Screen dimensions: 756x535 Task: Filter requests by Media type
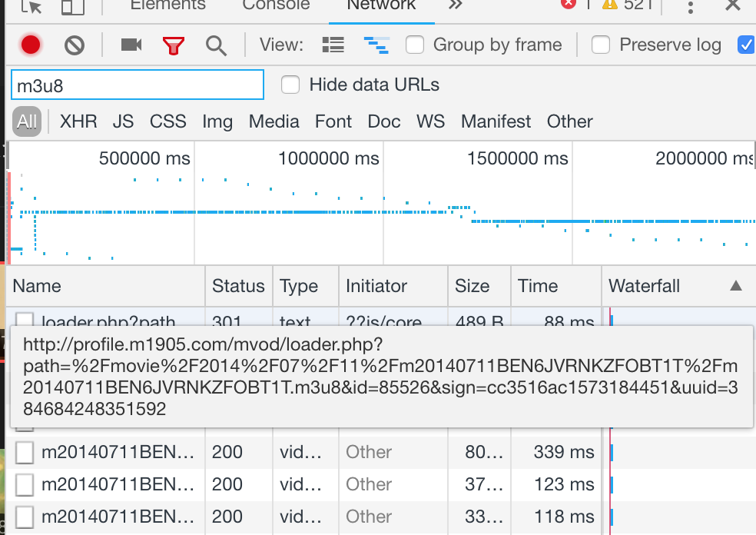pos(274,121)
